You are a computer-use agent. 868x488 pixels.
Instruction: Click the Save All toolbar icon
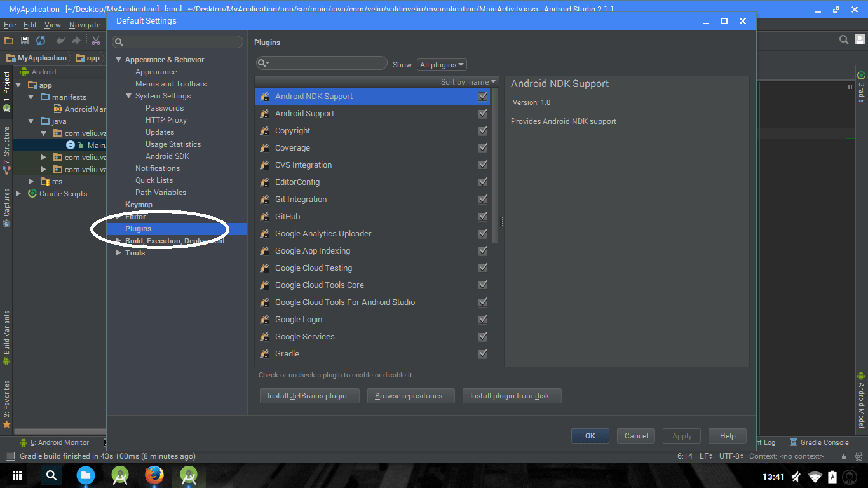coord(24,40)
